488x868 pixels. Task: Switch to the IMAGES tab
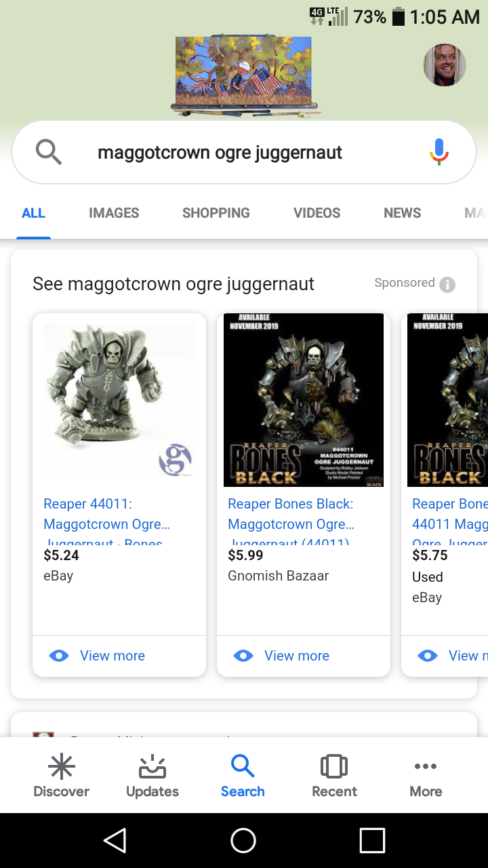114,213
